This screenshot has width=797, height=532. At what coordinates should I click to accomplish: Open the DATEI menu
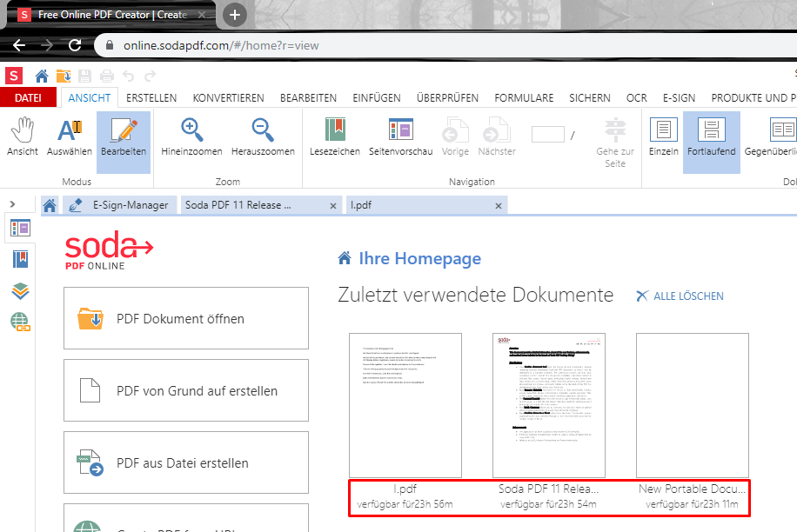[28, 97]
